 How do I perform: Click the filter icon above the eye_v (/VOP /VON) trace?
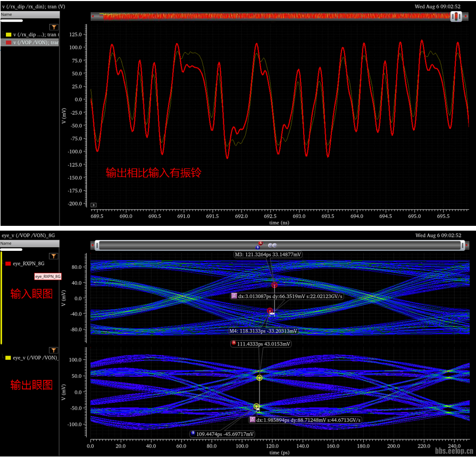[54, 350]
